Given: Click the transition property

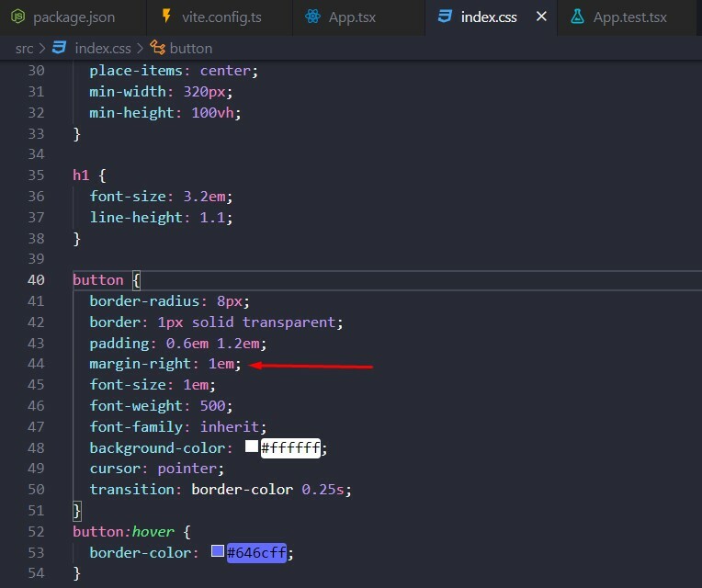Looking at the screenshot, I should click(132, 490).
